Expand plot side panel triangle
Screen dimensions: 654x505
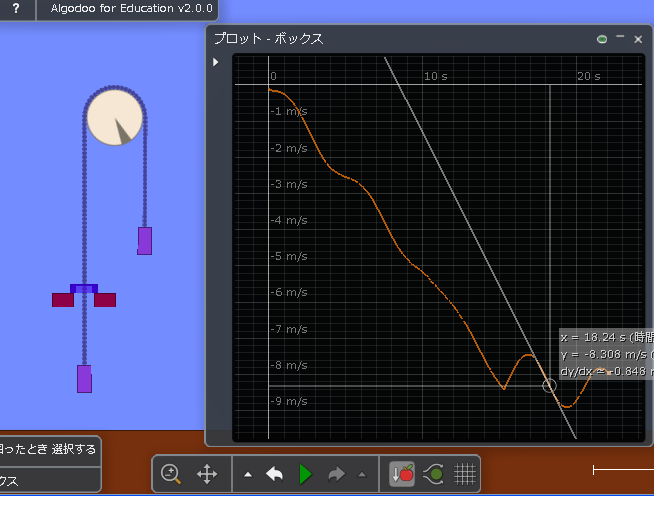coord(216,62)
